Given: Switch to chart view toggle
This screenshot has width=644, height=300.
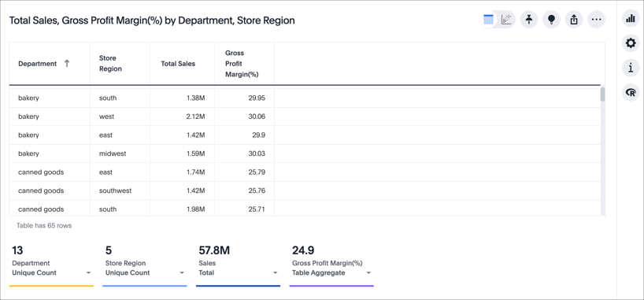Looking at the screenshot, I should pos(506,20).
